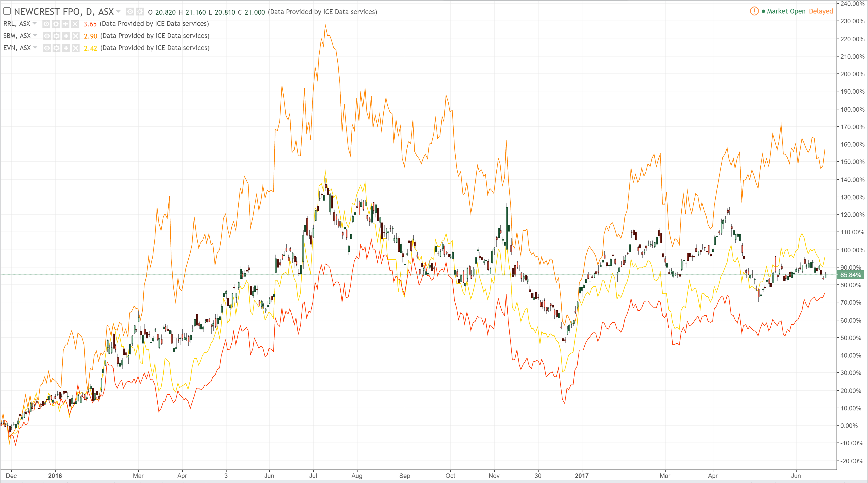The image size is (868, 483).
Task: Open settings gear for SBM, ASX
Action: click(56, 36)
